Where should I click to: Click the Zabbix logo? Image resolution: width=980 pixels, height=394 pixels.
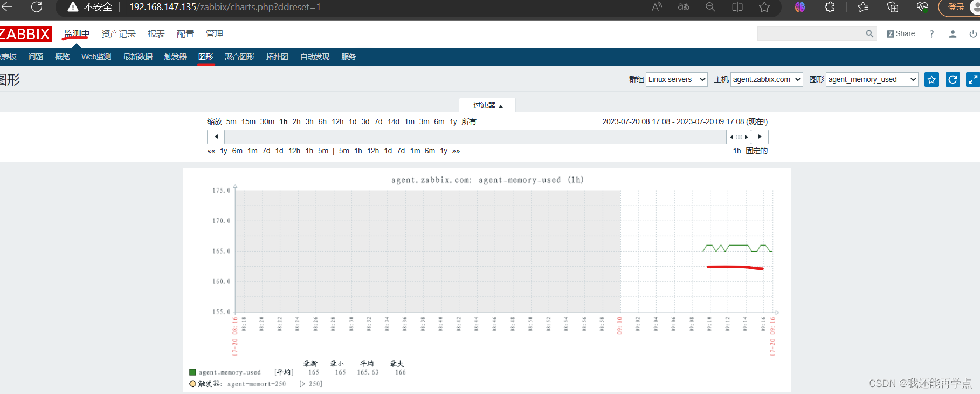pyautogui.click(x=25, y=34)
